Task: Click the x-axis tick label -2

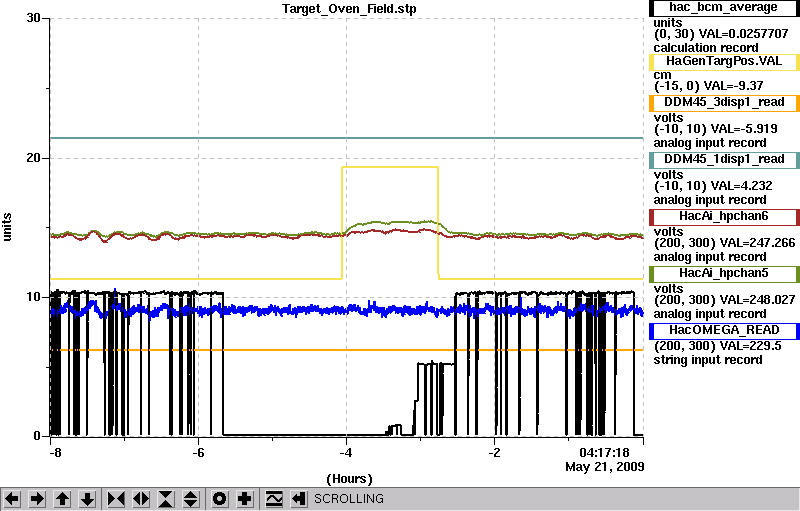Action: pos(494,453)
